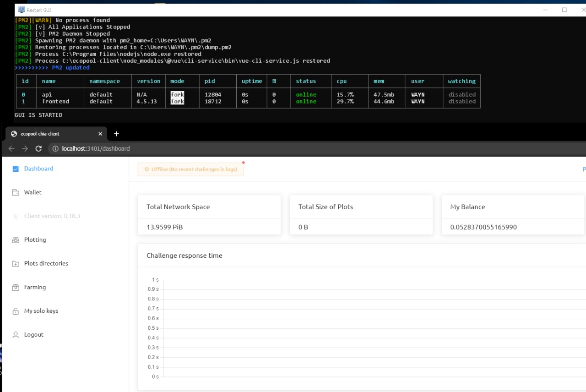Viewport: 586px width, 392px height.
Task: Click the gear icon in Offline status badge
Action: (146, 169)
